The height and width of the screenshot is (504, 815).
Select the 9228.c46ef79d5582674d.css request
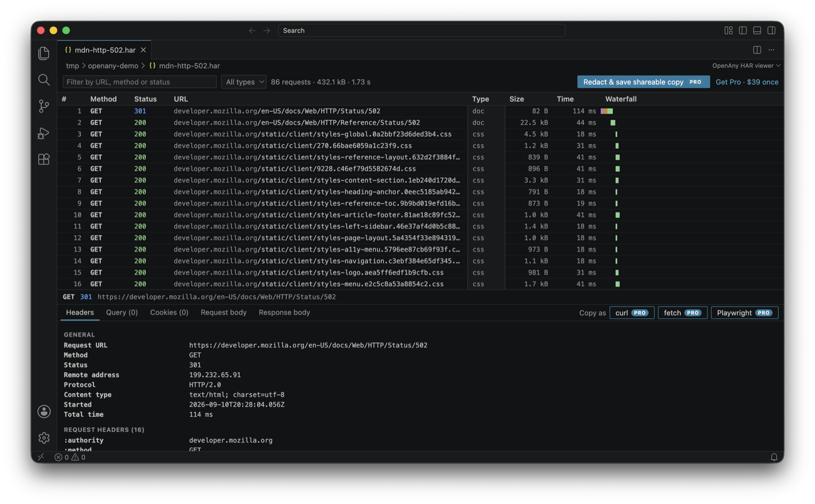click(420, 169)
